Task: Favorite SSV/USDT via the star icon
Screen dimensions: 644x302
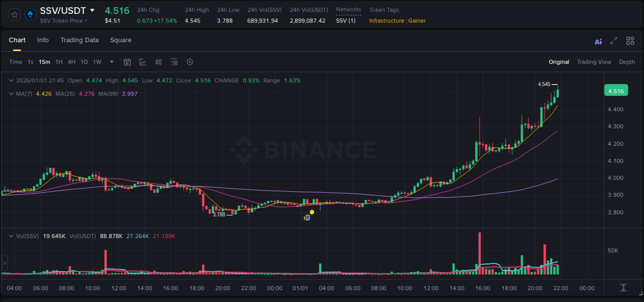Action: pyautogui.click(x=14, y=14)
